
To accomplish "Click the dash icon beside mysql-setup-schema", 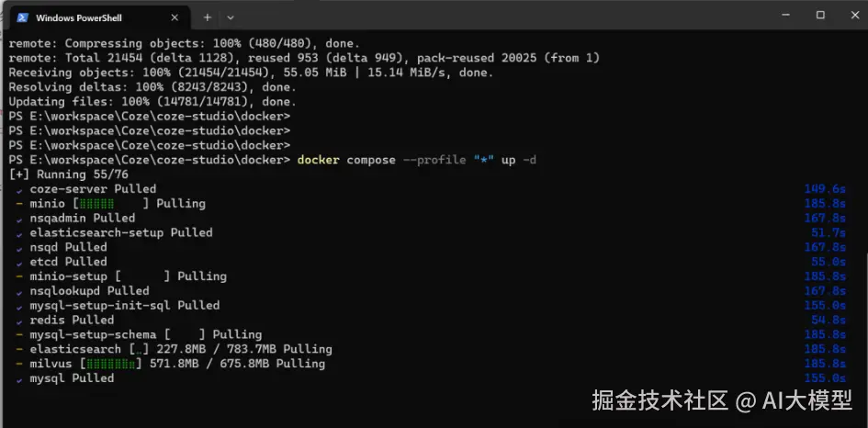I will [19, 335].
